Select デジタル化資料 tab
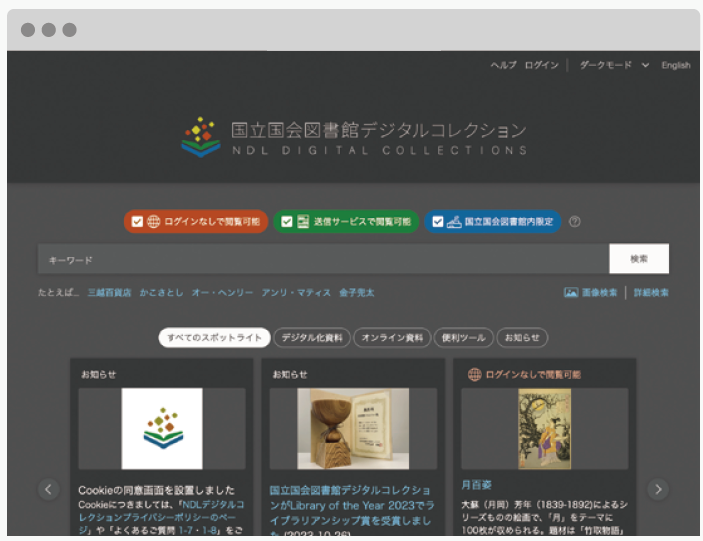 (312, 338)
